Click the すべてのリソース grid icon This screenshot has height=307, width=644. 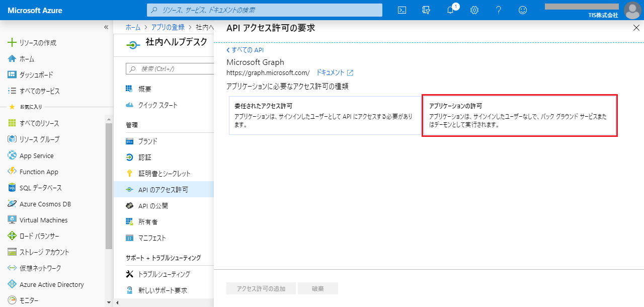(12, 123)
